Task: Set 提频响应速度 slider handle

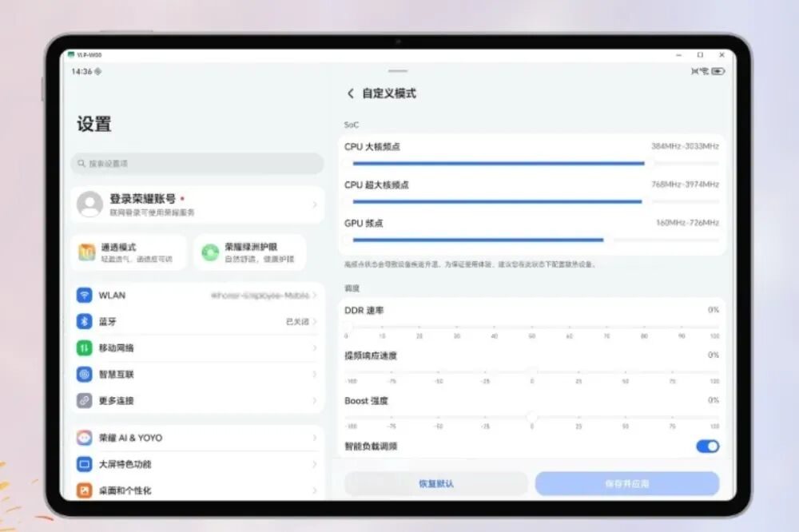Action: (x=531, y=371)
